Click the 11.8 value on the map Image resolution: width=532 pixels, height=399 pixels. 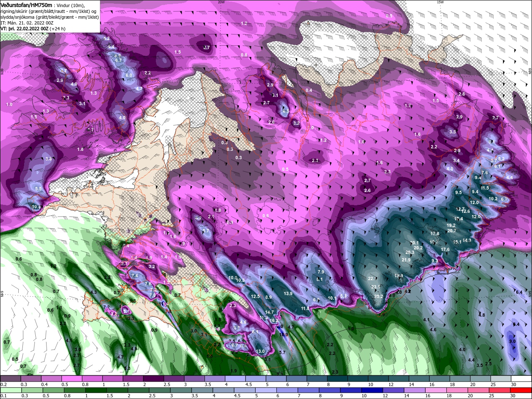[x=305, y=308]
